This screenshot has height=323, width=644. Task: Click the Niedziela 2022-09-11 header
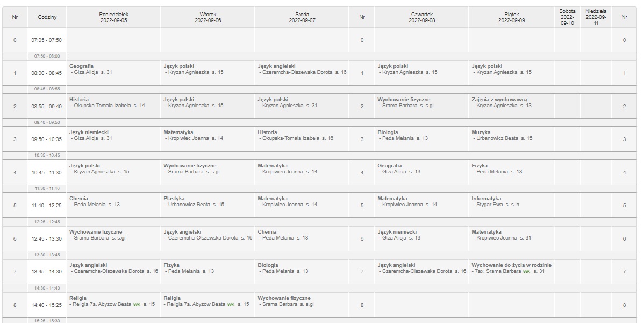[x=596, y=17]
